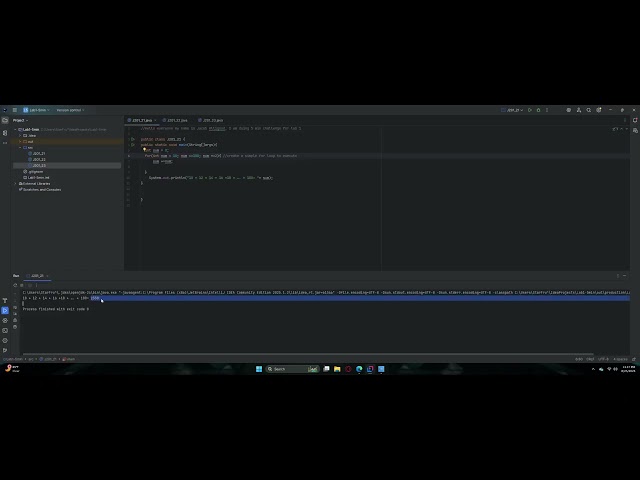
Task: Open the Version control dropdown
Action: [x=70, y=110]
